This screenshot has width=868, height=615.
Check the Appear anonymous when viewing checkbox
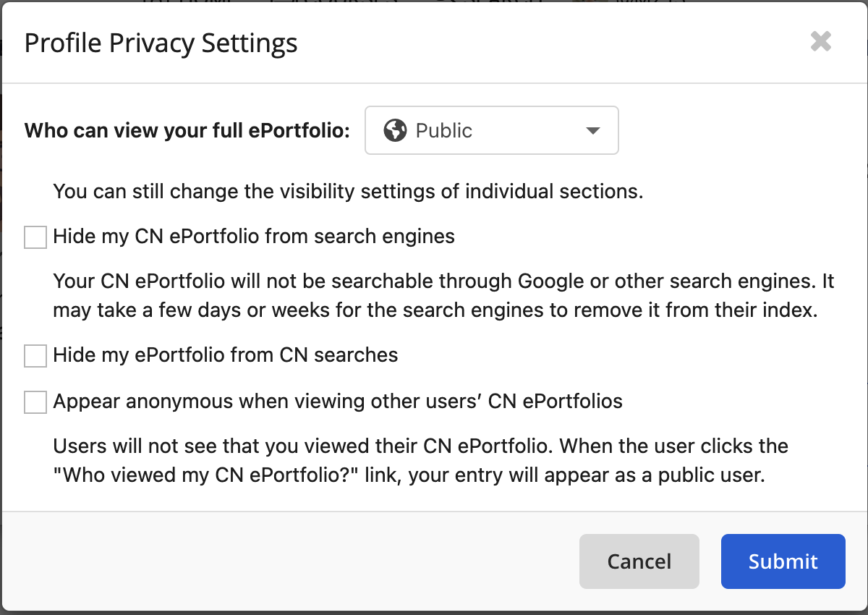(x=35, y=402)
